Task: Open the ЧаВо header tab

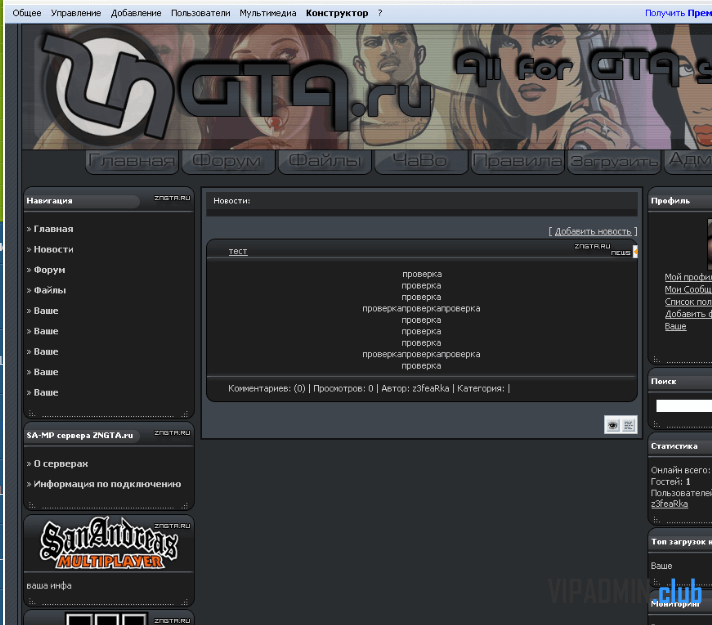Action: click(421, 161)
